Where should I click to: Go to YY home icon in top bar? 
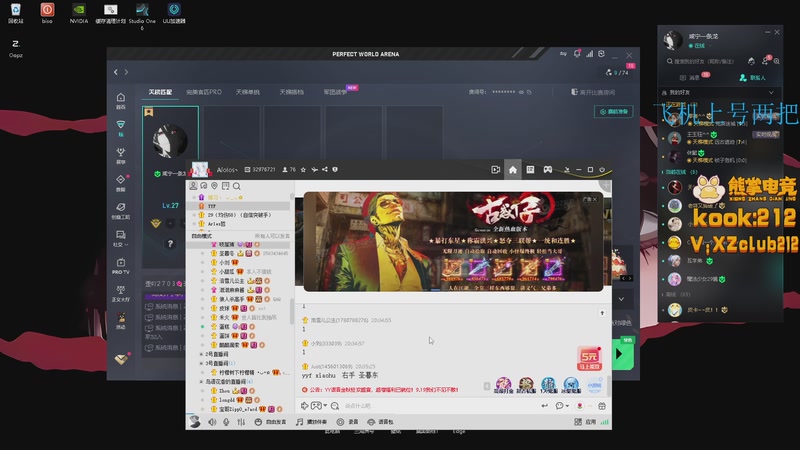coord(513,170)
